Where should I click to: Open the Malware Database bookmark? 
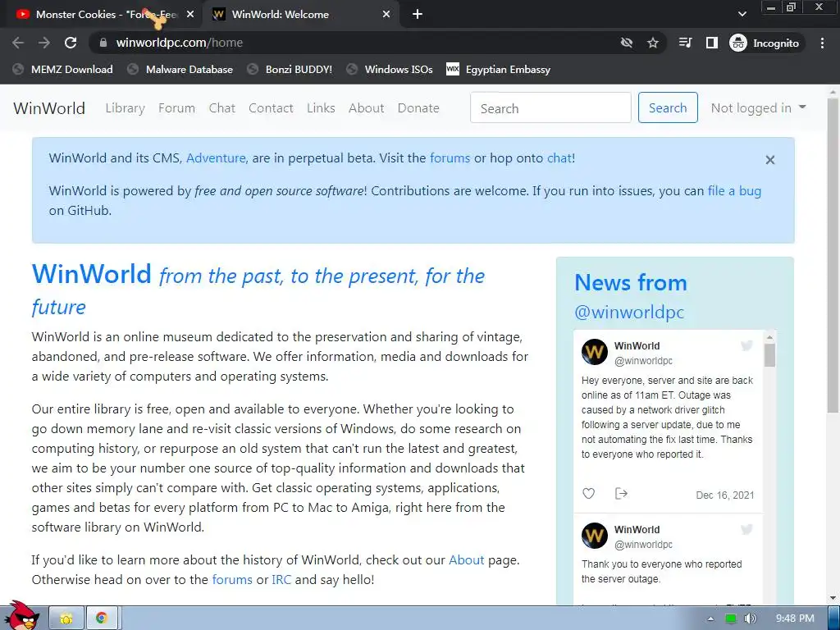[x=180, y=69]
